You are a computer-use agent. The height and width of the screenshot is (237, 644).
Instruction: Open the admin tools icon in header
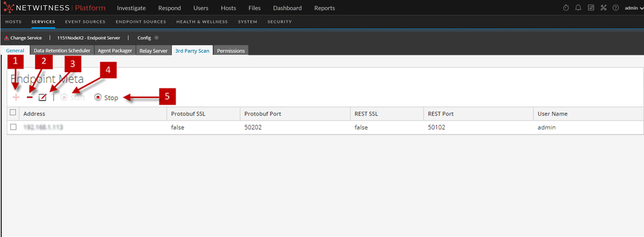(603, 8)
